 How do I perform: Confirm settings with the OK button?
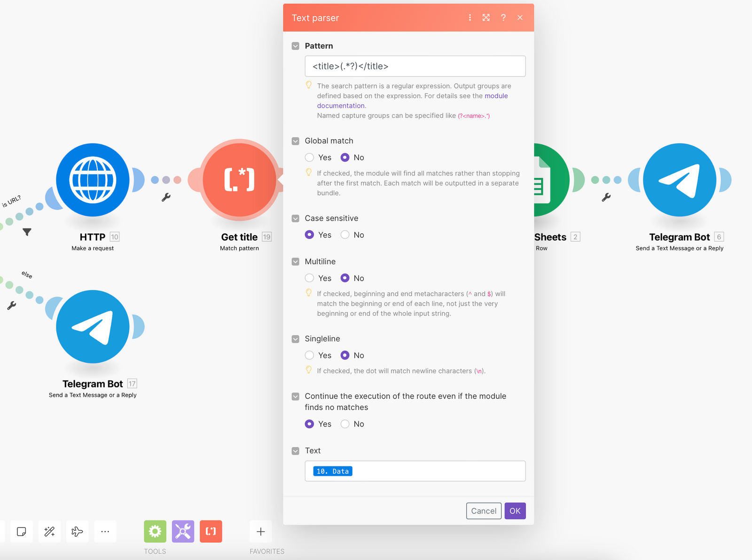coord(515,511)
